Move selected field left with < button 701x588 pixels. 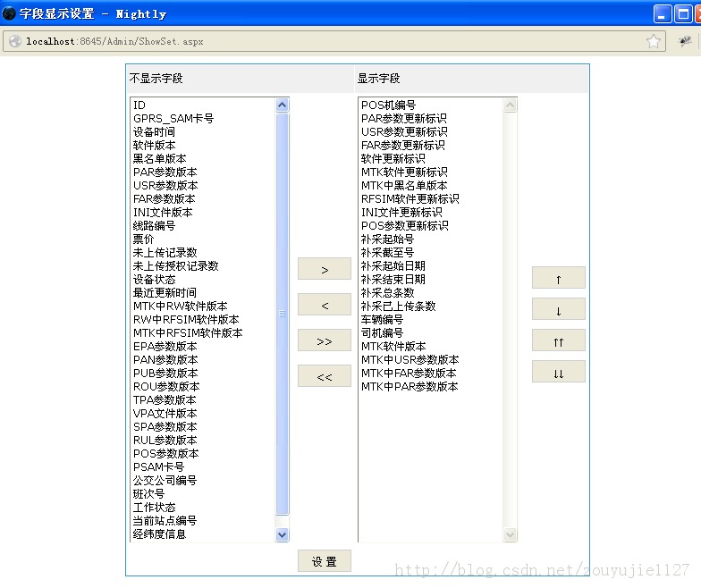tap(325, 305)
